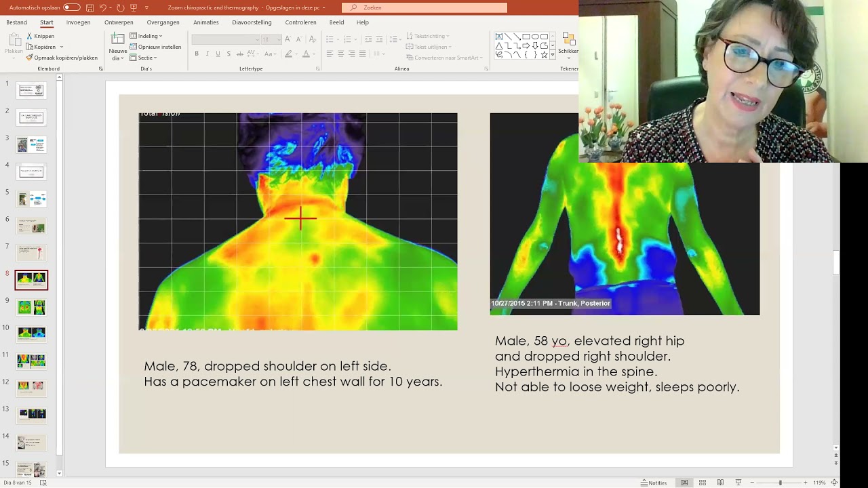Open the font size combo box

271,39
